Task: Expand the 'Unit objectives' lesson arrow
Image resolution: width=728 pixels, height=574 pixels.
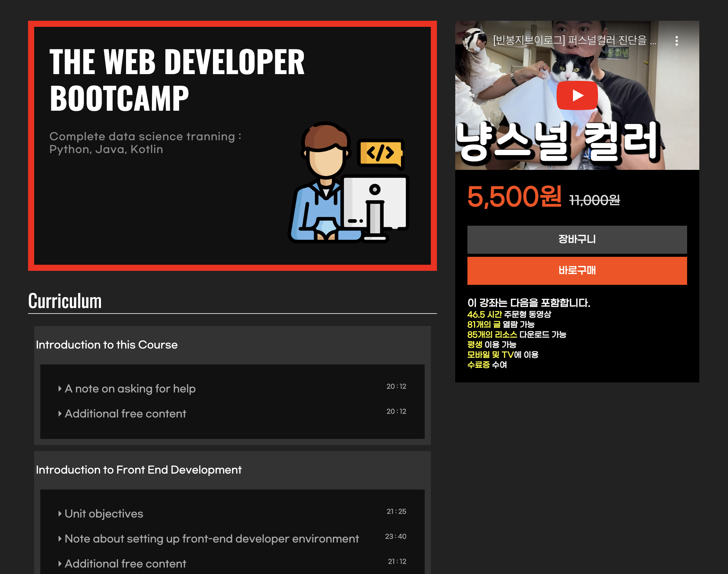Action: tap(60, 514)
